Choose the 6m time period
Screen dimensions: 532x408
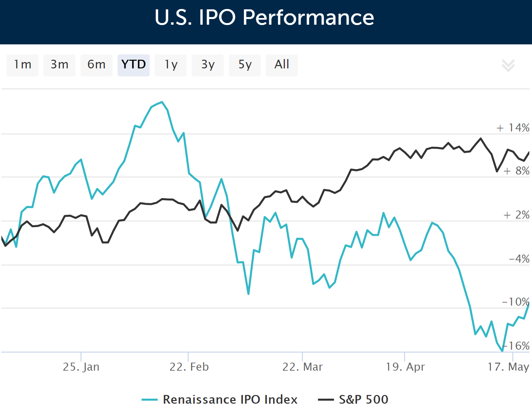coord(97,65)
